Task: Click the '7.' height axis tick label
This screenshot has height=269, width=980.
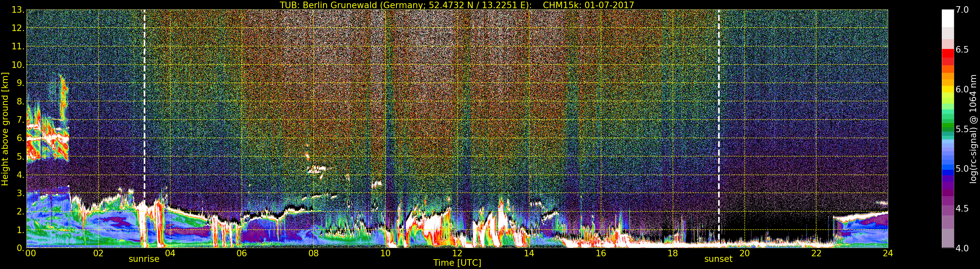Action: point(21,120)
